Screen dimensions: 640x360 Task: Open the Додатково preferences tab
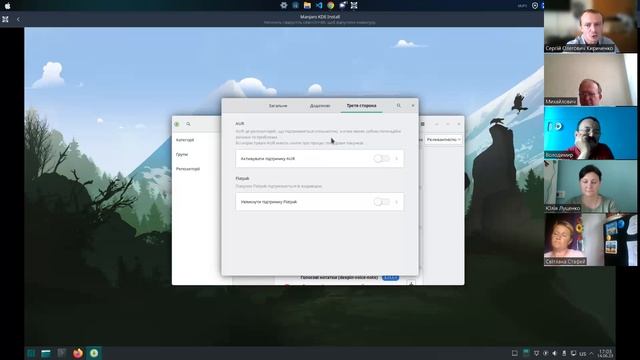pyautogui.click(x=320, y=106)
